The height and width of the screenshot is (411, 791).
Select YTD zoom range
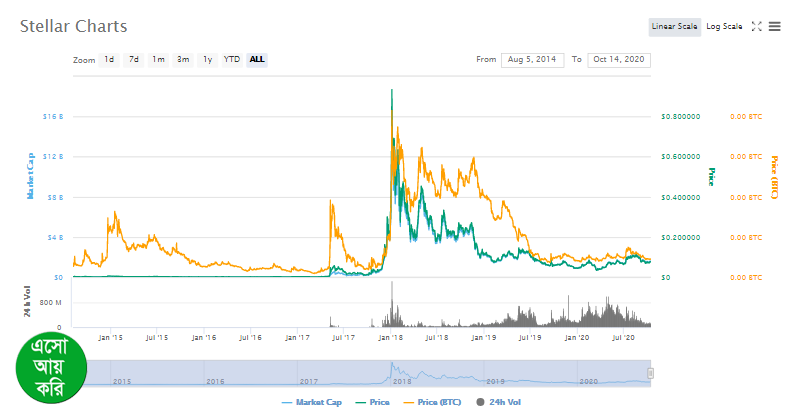point(231,60)
